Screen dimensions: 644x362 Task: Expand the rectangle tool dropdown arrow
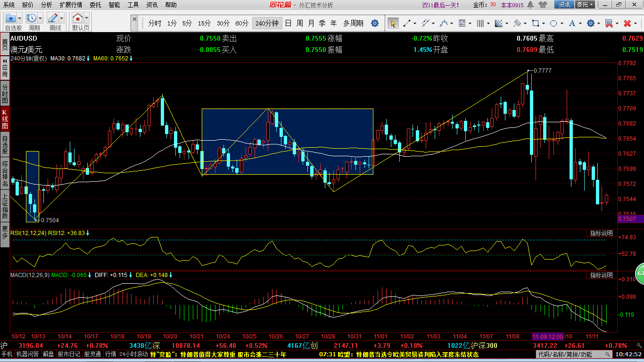click(x=545, y=23)
